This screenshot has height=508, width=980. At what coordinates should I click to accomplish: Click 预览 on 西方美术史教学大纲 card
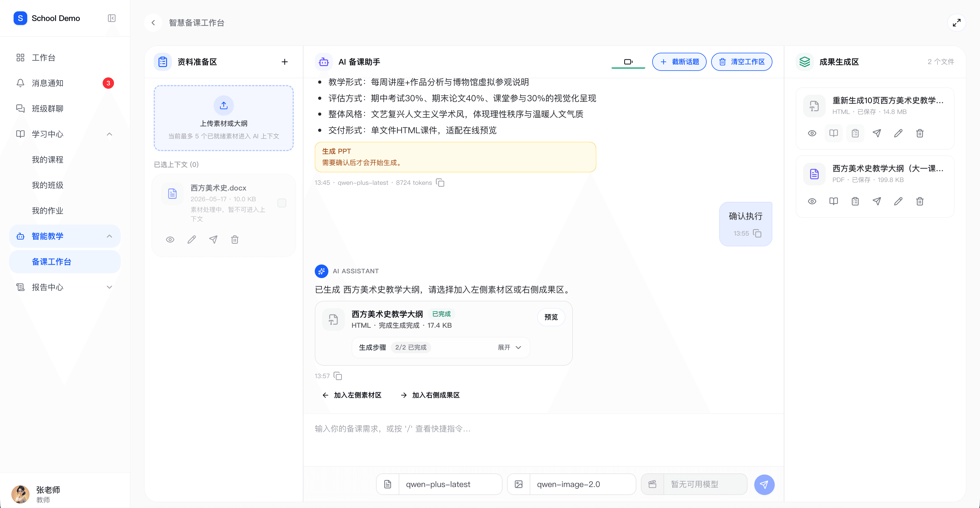551,317
